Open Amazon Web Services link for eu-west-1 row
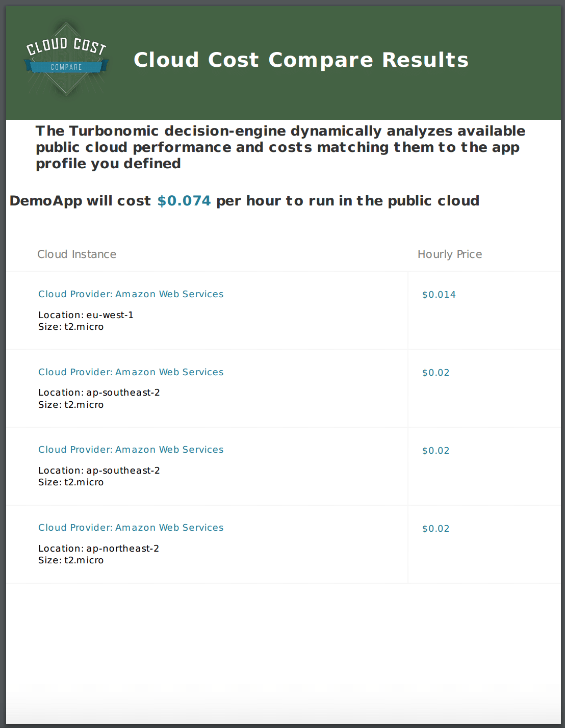 coord(131,294)
